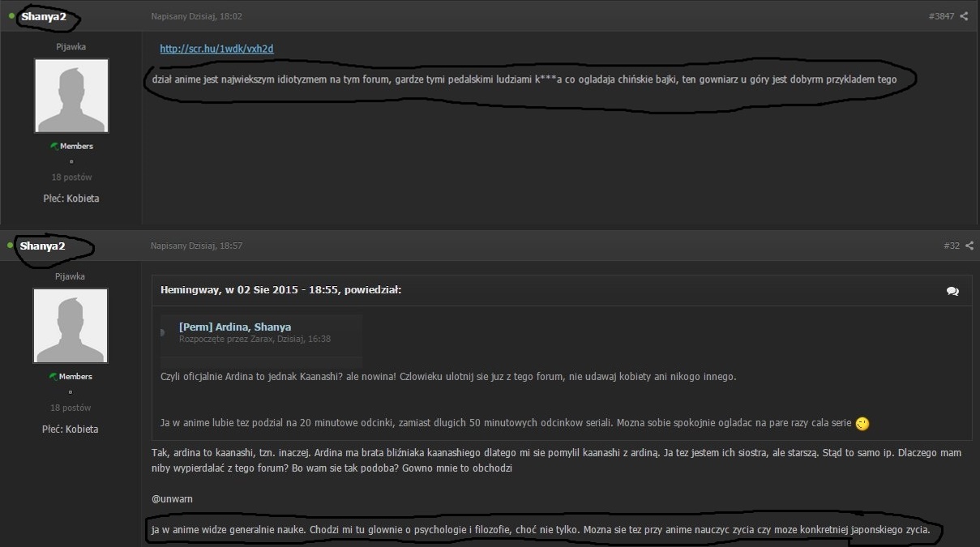This screenshot has height=547, width=980.
Task: Open the scr.hu/1wdk/vxh2d link
Action: pyautogui.click(x=216, y=49)
